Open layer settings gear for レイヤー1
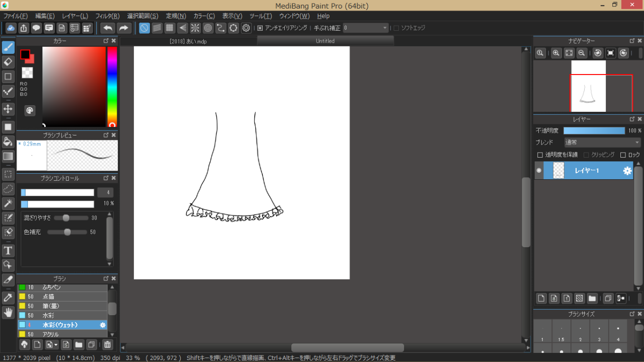 pyautogui.click(x=627, y=171)
